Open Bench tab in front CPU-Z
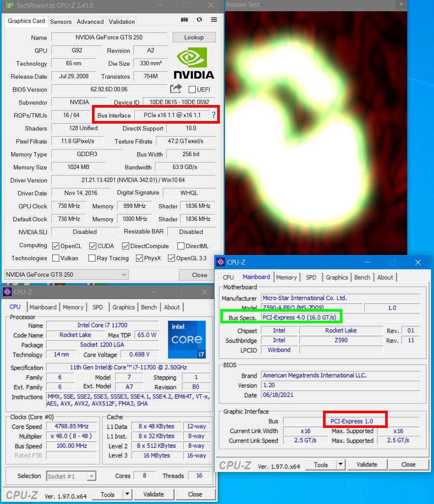 362,278
